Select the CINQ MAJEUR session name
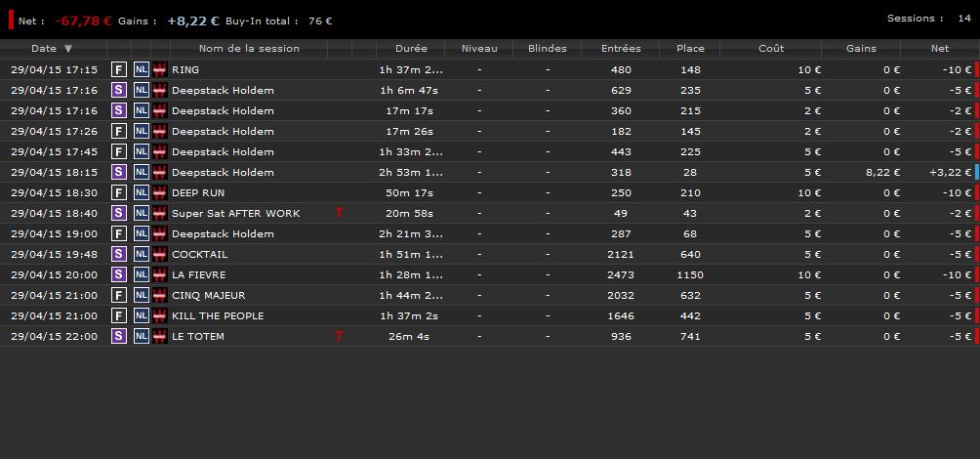Viewport: 980px width, 459px height. [x=208, y=295]
